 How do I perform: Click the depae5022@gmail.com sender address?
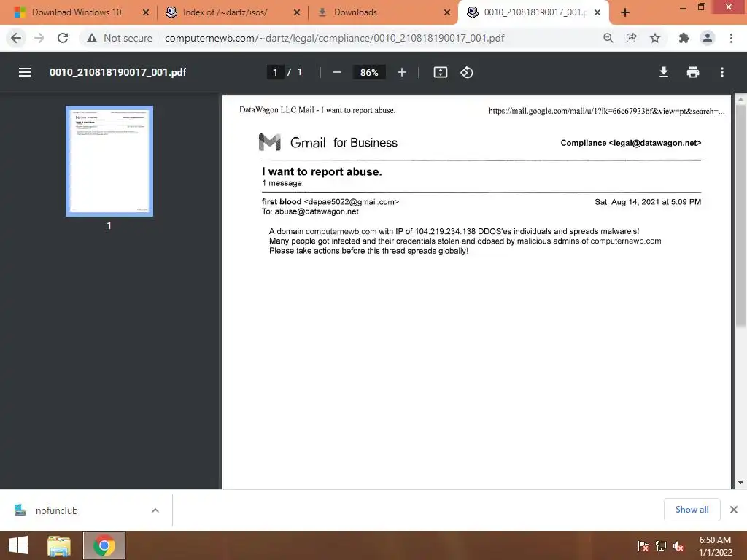point(351,202)
